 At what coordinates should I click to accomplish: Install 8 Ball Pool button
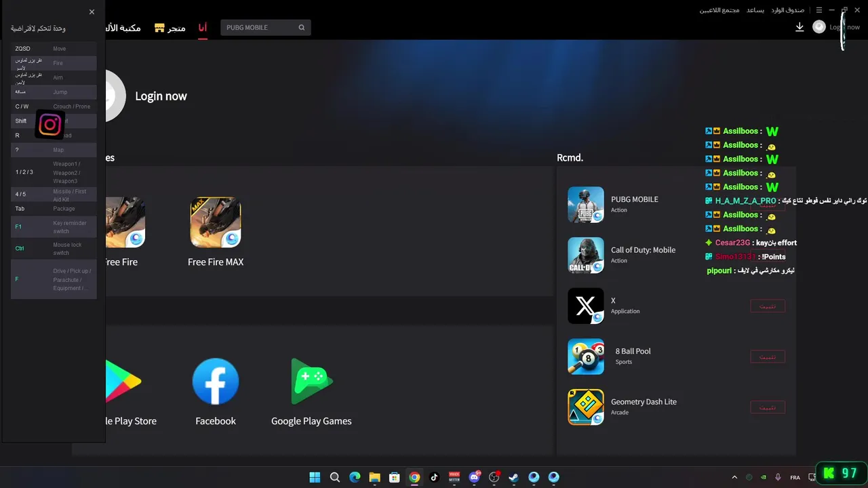coord(768,357)
